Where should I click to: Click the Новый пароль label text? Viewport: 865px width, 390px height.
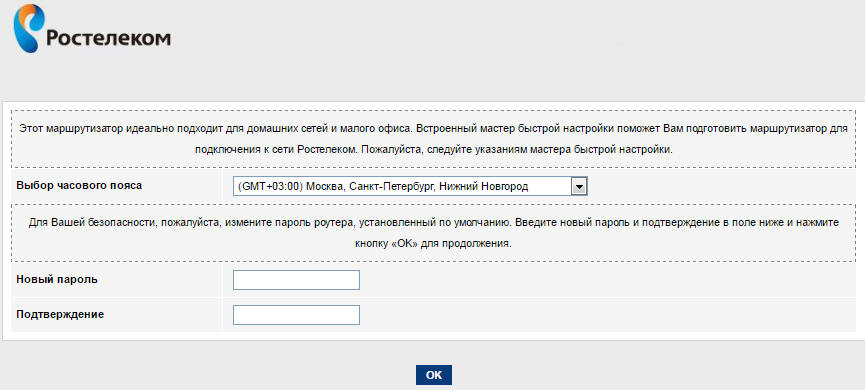click(x=57, y=279)
